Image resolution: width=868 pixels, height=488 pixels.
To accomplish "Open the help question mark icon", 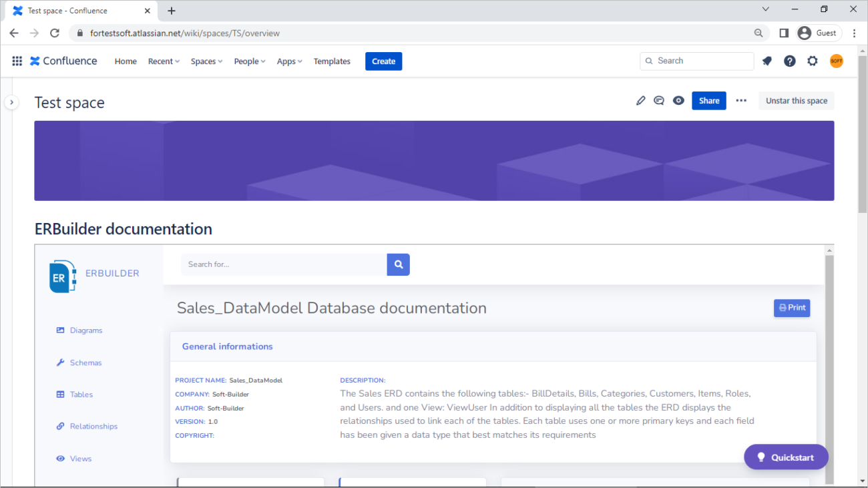I will click(790, 61).
